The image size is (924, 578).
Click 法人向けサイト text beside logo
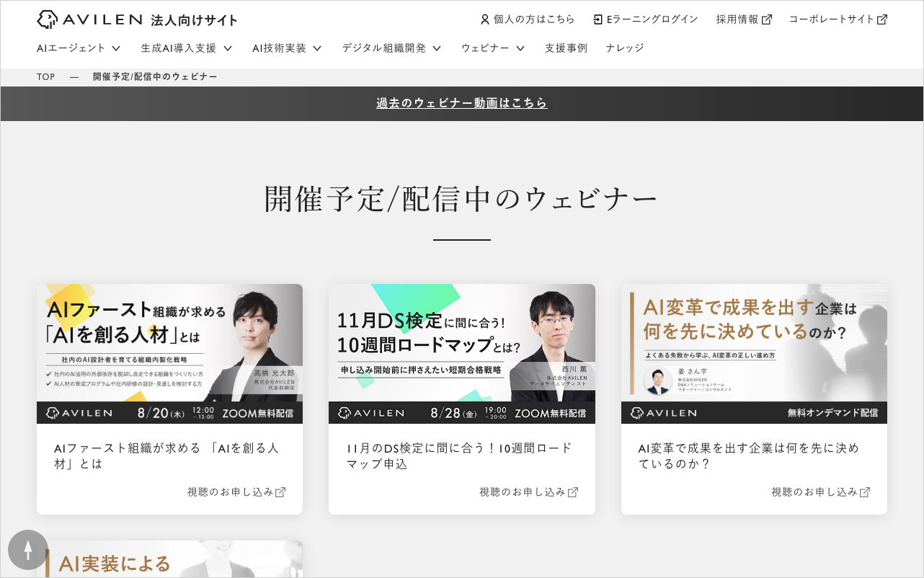click(195, 20)
